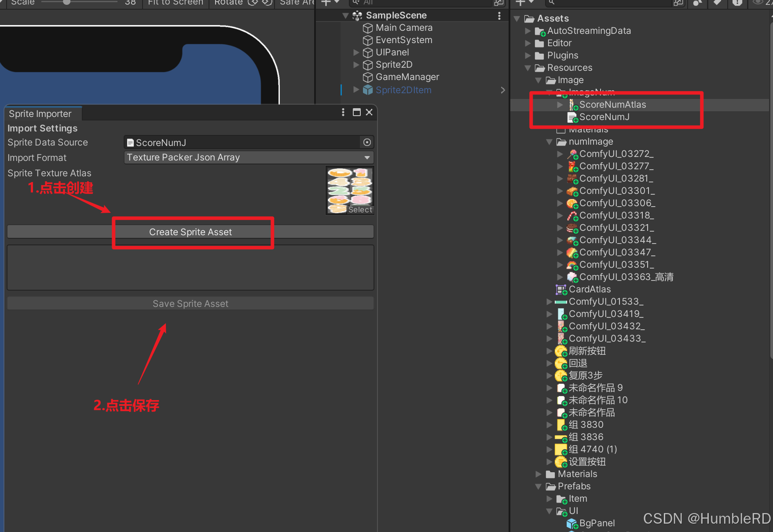
Task: Collapse the numImage folder
Action: coord(549,142)
